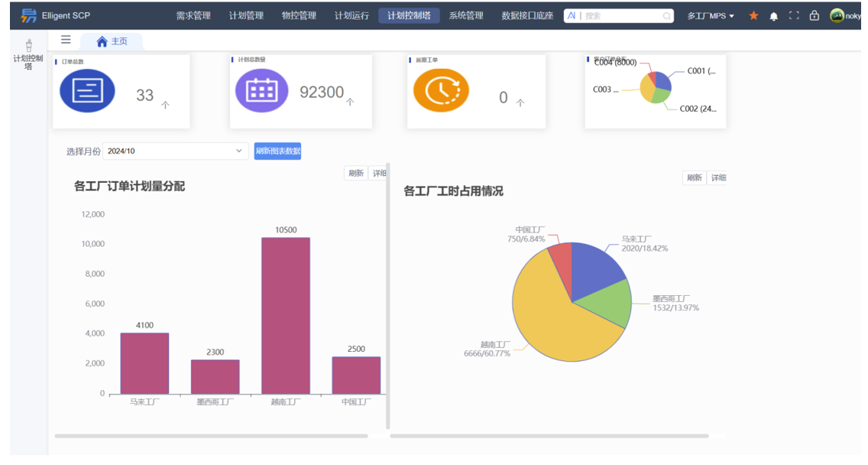Open the 系统管理 menu
868x465 pixels.
(468, 15)
